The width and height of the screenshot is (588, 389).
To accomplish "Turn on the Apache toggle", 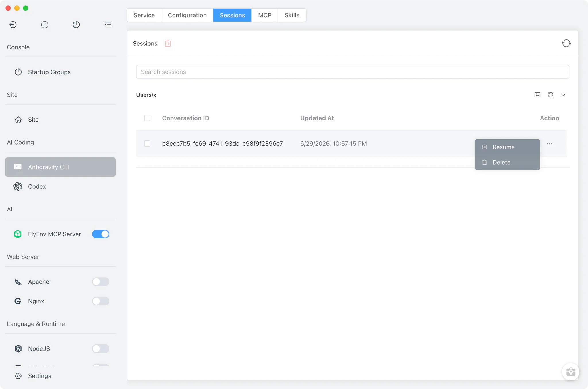I will (x=100, y=282).
